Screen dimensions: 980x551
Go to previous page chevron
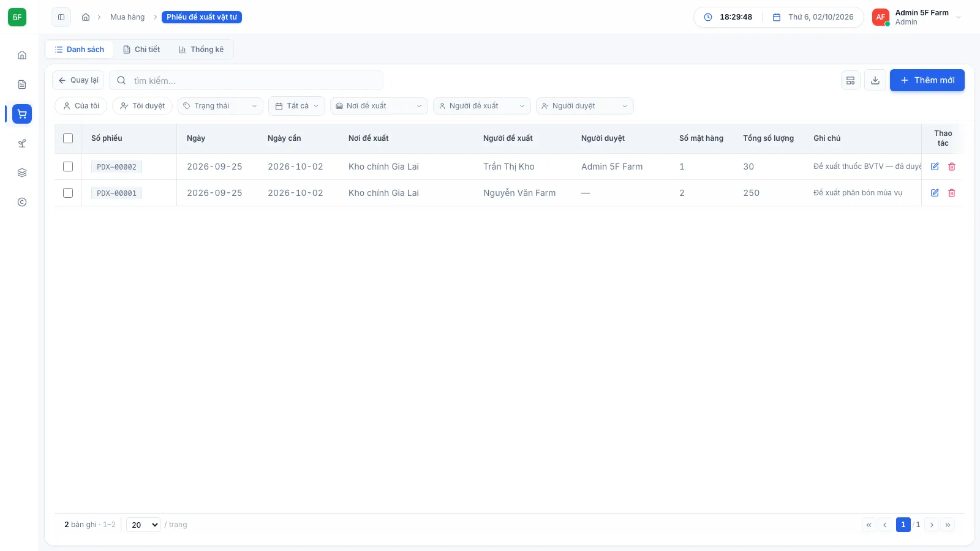884,525
